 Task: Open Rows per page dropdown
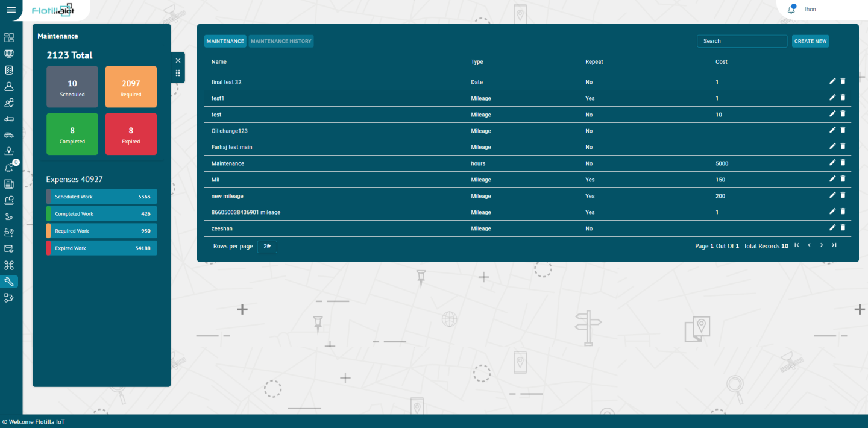tap(267, 246)
